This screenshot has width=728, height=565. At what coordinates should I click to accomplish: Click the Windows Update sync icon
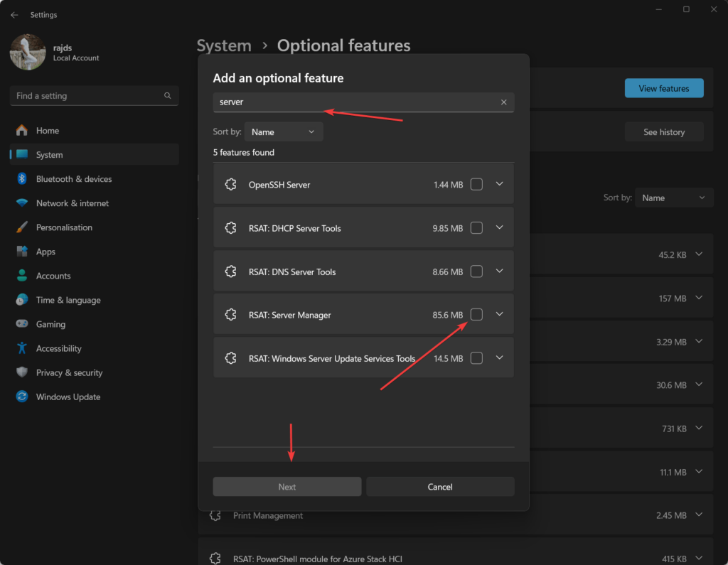click(x=22, y=397)
